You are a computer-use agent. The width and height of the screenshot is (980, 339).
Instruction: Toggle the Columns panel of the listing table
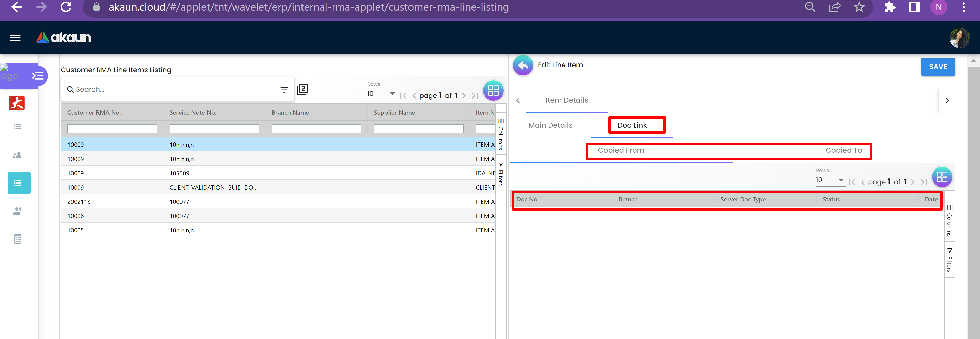pyautogui.click(x=501, y=134)
